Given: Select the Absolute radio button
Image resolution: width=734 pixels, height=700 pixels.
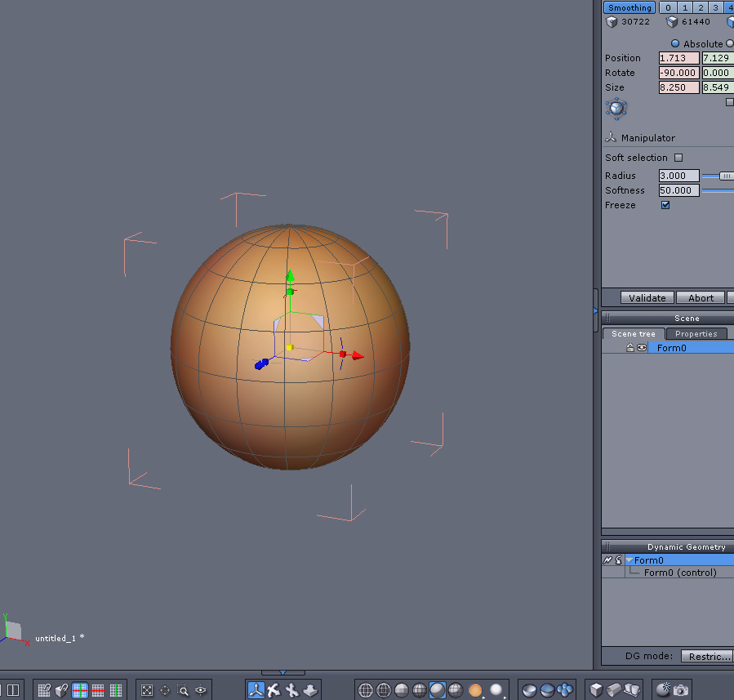Looking at the screenshot, I should [675, 43].
